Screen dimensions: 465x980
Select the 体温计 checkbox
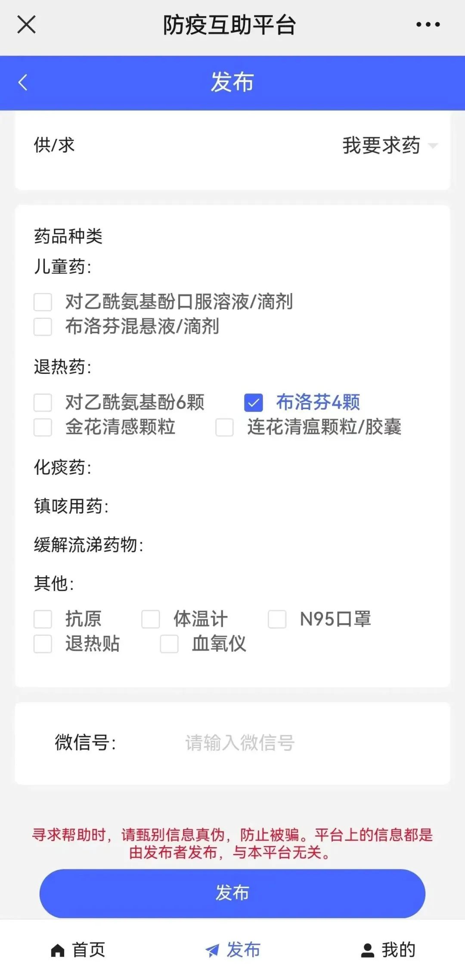[151, 619]
